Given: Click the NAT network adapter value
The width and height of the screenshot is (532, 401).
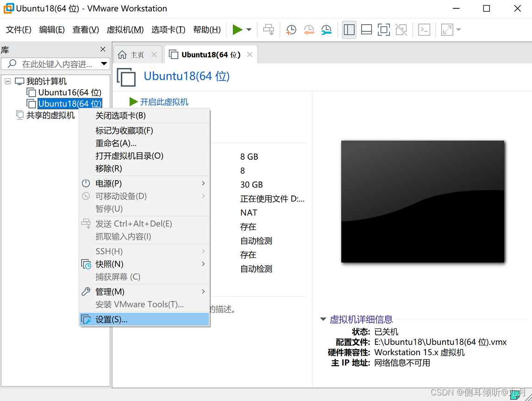Looking at the screenshot, I should pos(249,213).
